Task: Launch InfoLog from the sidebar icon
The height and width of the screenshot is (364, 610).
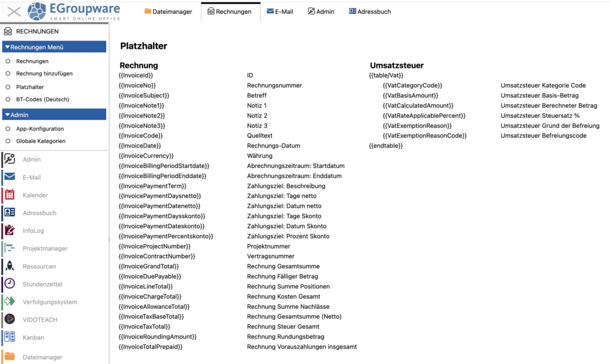Action: point(10,231)
